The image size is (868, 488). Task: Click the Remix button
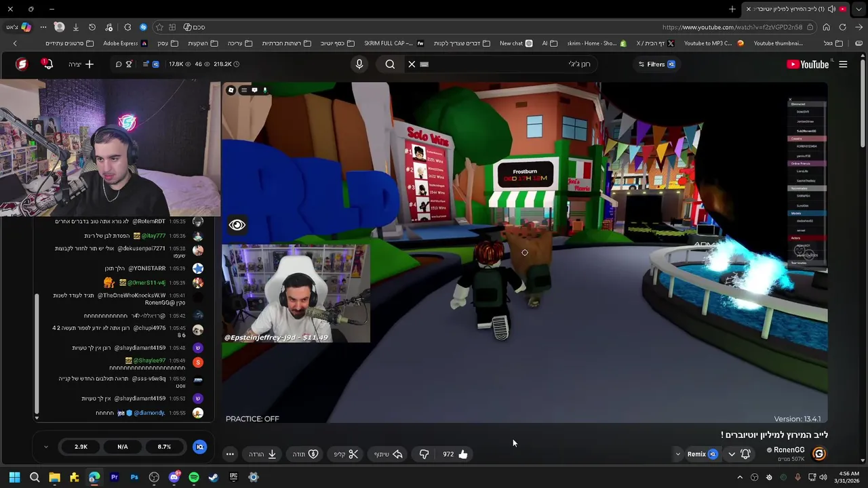click(702, 454)
